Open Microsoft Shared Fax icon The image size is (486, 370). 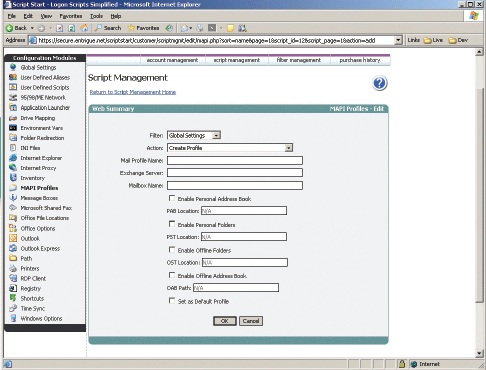[13, 208]
